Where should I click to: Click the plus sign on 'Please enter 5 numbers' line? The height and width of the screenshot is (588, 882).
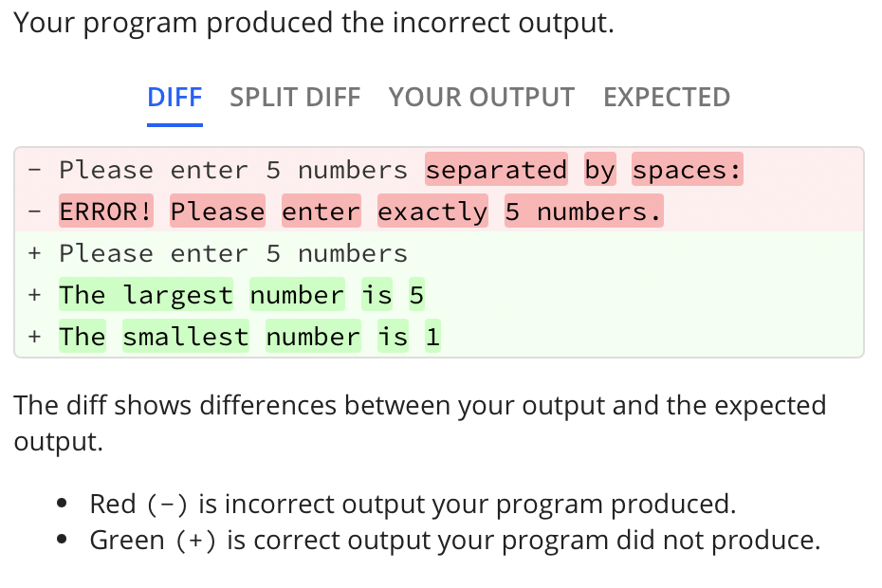(34, 253)
